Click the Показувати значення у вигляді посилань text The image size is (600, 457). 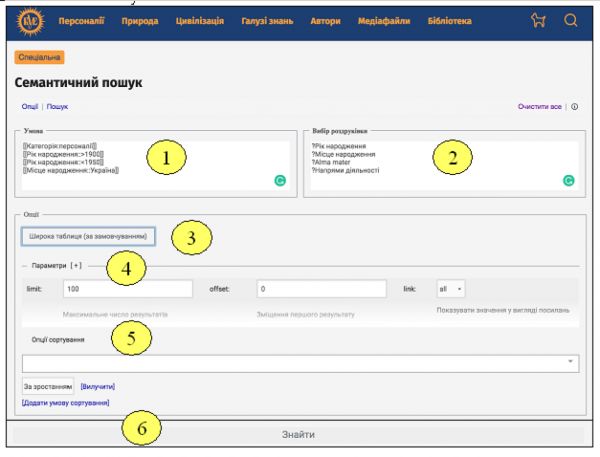(503, 310)
